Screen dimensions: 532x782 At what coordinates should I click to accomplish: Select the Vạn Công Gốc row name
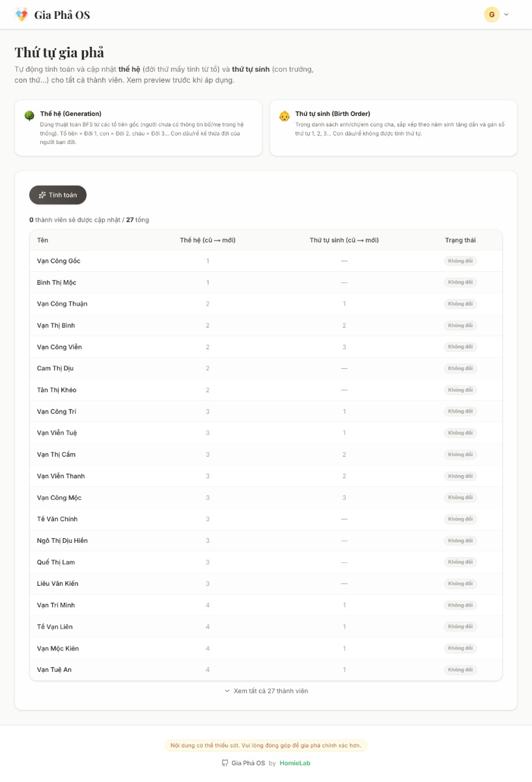[x=59, y=261]
